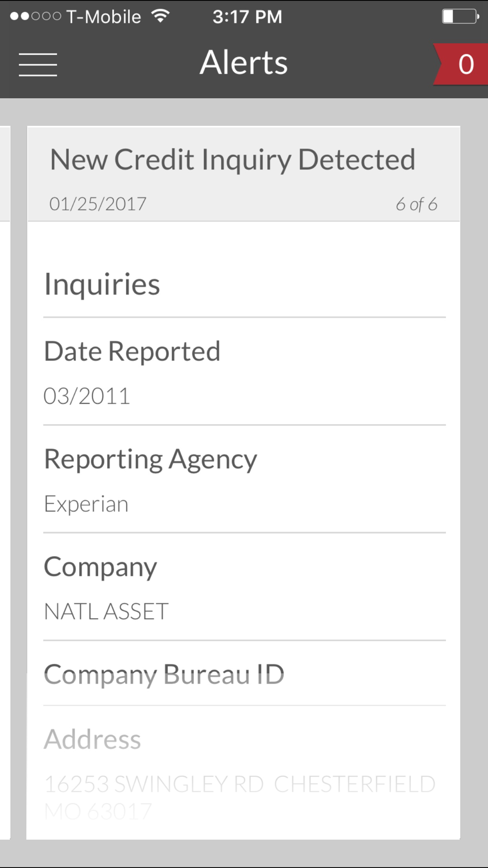Select the Inquiries section heading
488x868 pixels.
[x=102, y=284]
